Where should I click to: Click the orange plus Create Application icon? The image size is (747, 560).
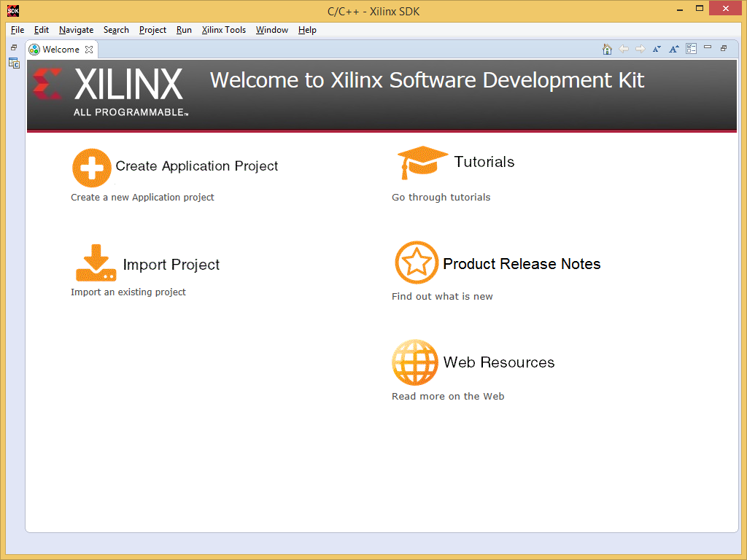click(91, 168)
